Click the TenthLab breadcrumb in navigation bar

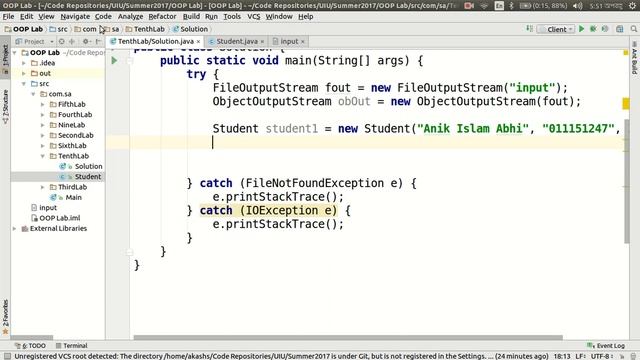point(145,29)
